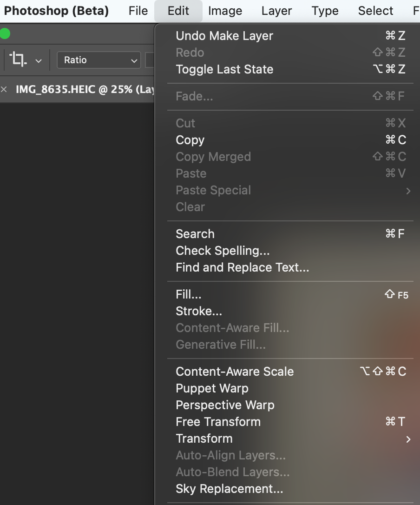420x505 pixels.
Task: Choose Content-Aware Scale
Action: click(234, 372)
